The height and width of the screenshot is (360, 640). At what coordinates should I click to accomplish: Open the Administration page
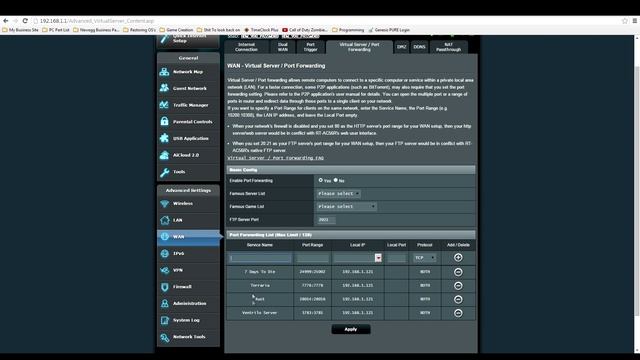coord(188,303)
